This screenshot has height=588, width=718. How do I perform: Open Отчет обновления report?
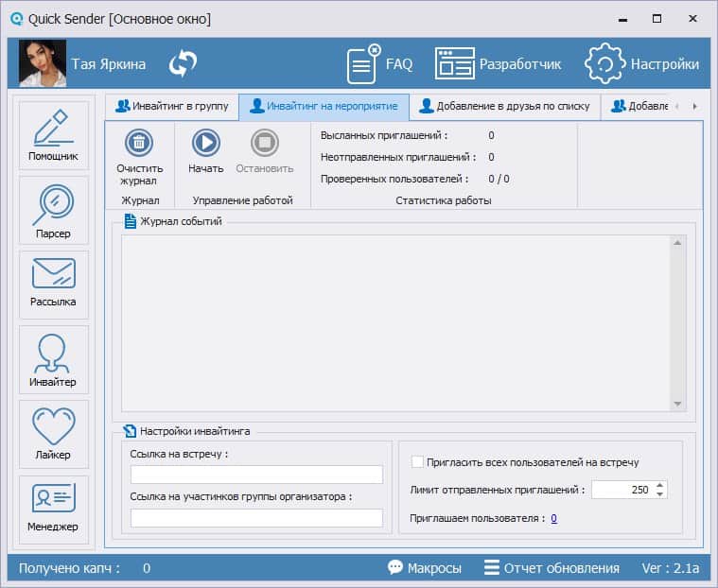(552, 568)
